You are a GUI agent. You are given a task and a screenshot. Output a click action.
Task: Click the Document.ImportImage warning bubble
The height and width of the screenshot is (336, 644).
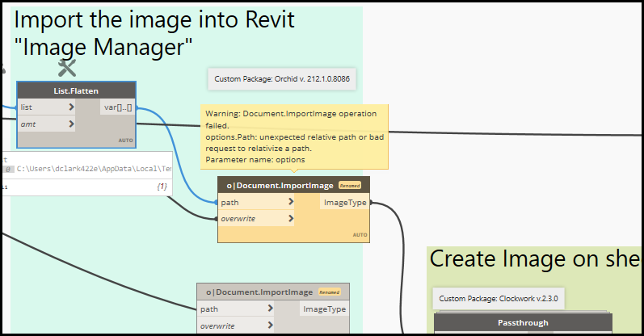click(x=294, y=136)
